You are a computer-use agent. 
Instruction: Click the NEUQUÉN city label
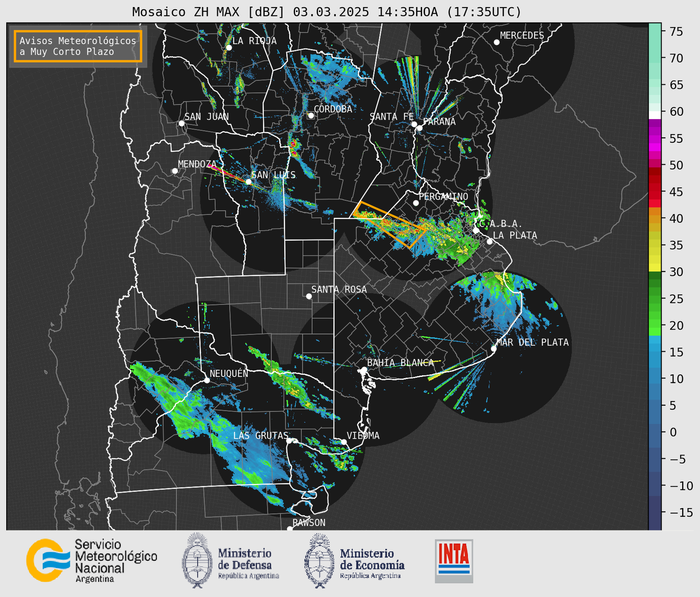click(x=229, y=373)
